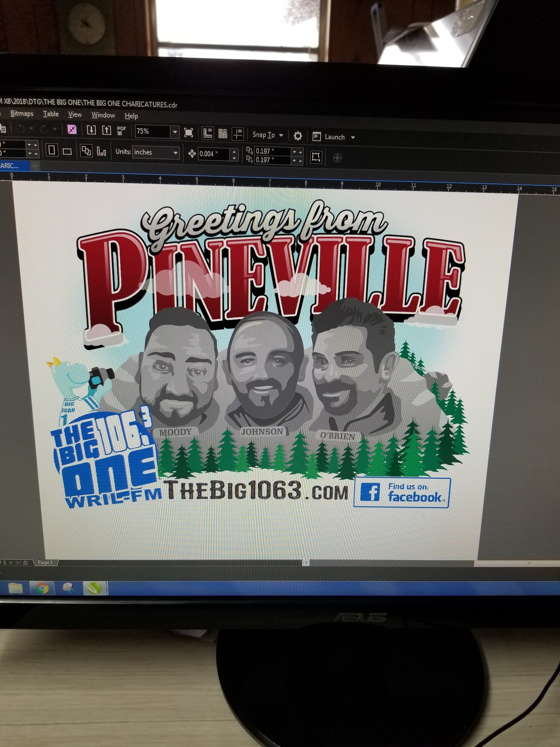The width and height of the screenshot is (560, 747).
Task: Toggle Show guidelines button
Action: (x=238, y=134)
